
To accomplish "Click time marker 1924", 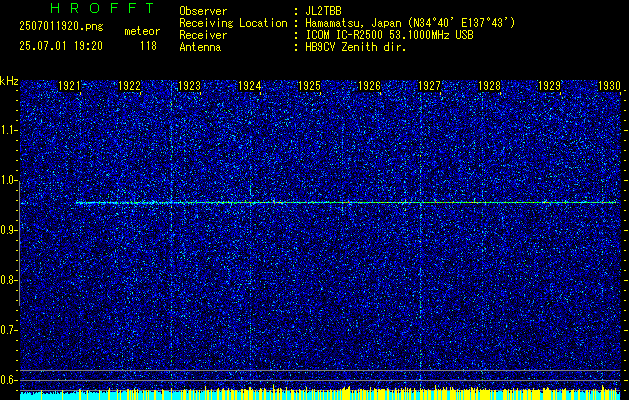I will (249, 85).
